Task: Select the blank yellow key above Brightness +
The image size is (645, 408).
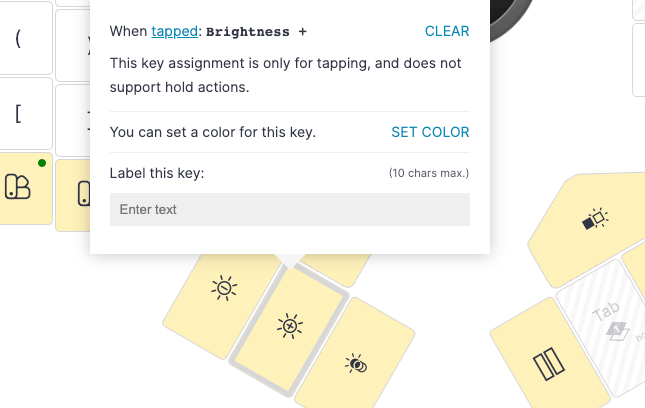Action: tap(336, 269)
